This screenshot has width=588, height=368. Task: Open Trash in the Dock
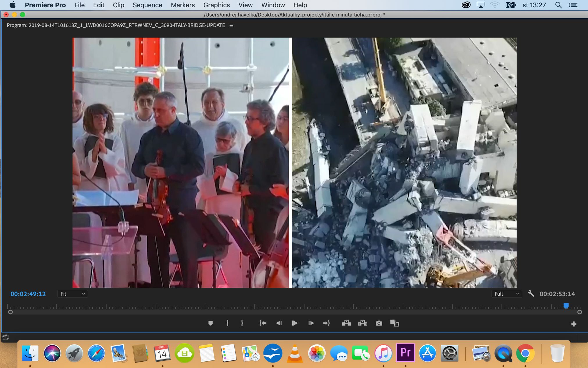[557, 353]
